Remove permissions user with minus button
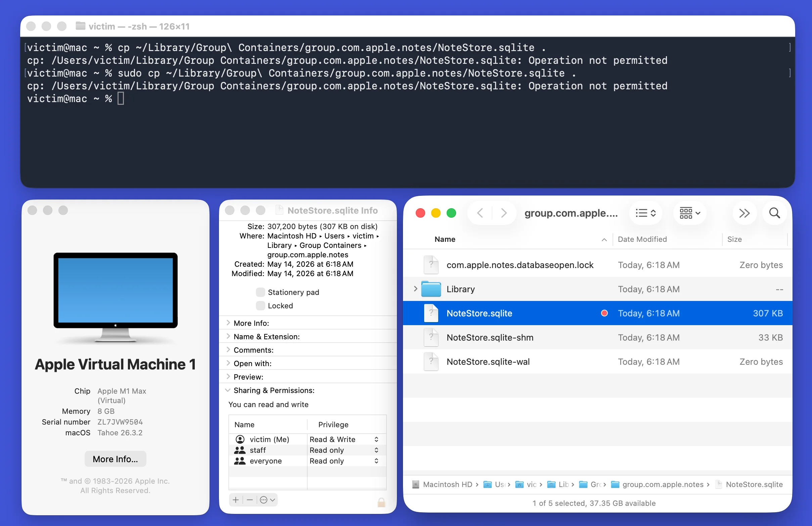The image size is (812, 526). (x=250, y=500)
